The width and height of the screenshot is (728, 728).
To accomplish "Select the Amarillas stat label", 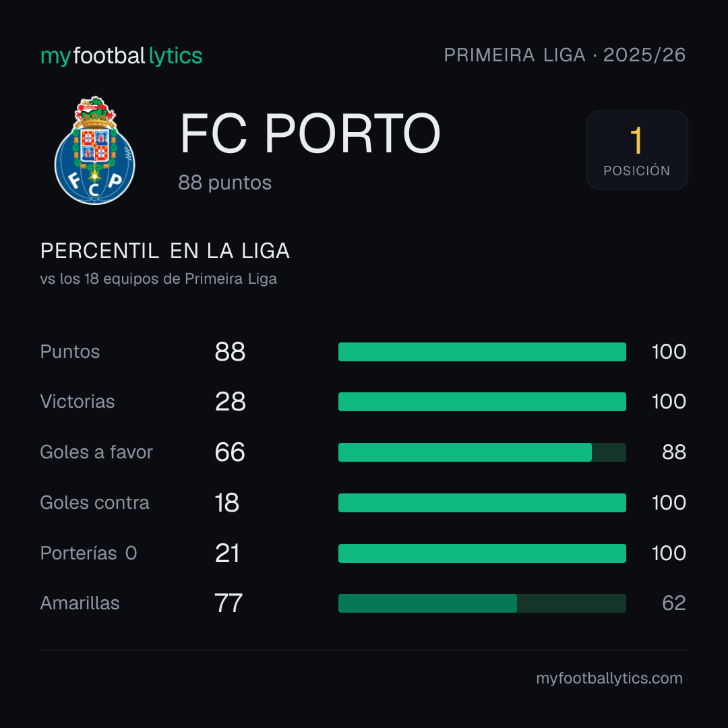I will pyautogui.click(x=80, y=603).
